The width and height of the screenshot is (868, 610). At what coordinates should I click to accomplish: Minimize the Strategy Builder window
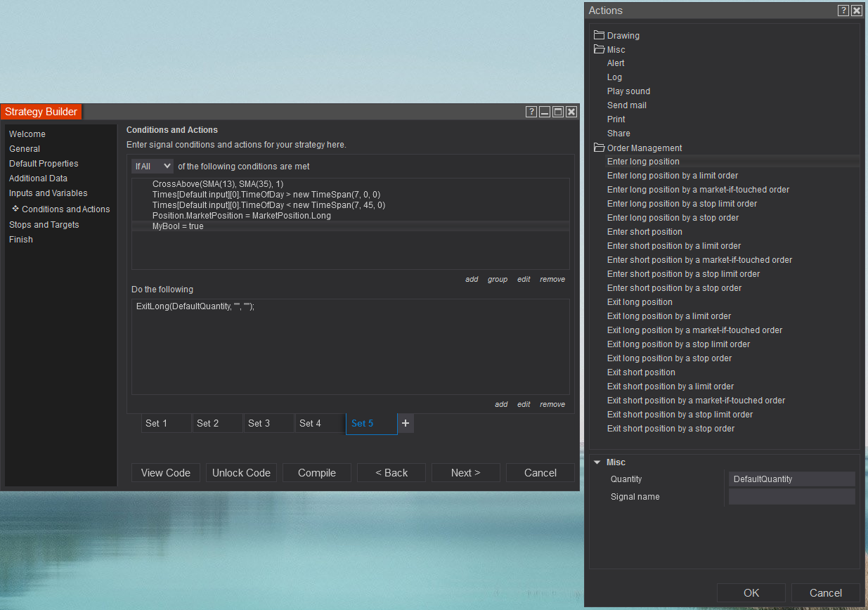tap(545, 112)
